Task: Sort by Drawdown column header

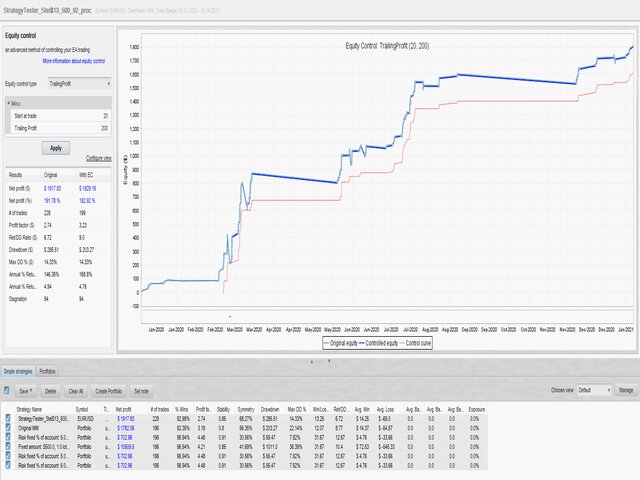Action: pyautogui.click(x=270, y=409)
